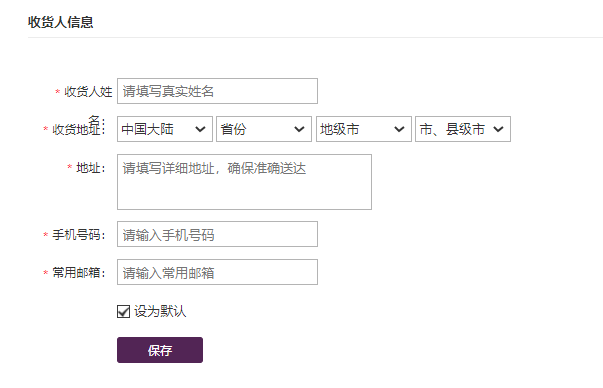Click the 收货人信息 section heading
The image size is (603, 388).
point(61,22)
